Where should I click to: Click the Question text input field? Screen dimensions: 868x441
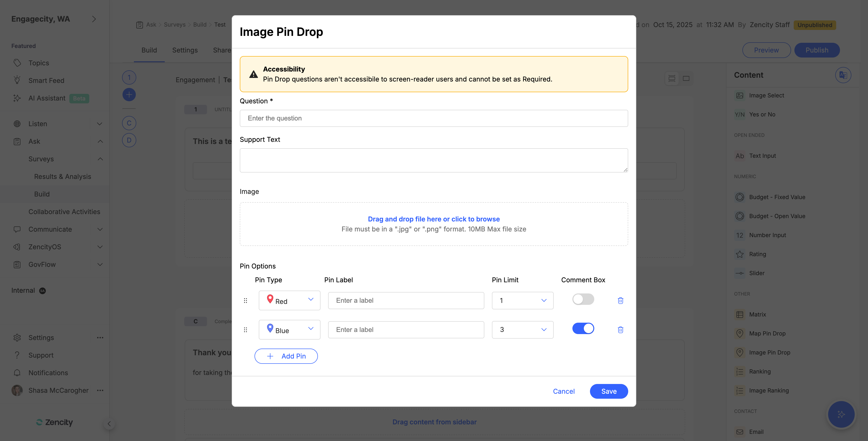point(433,118)
